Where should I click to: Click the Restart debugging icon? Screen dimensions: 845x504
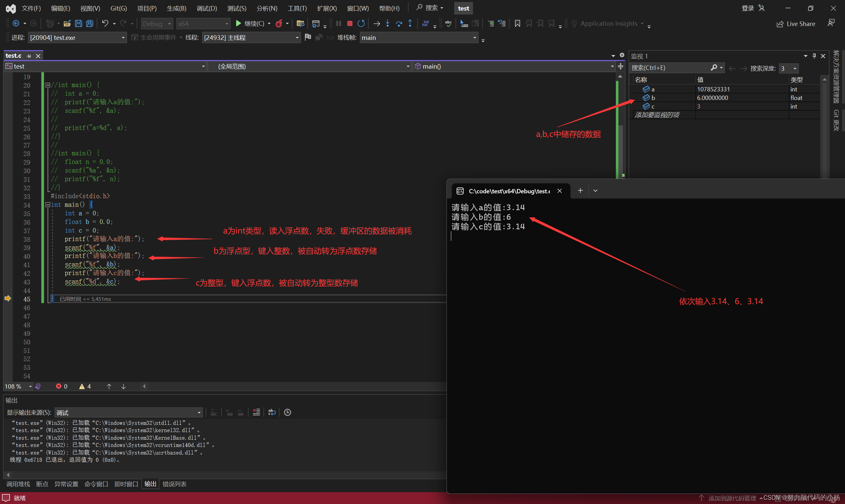[x=361, y=23]
